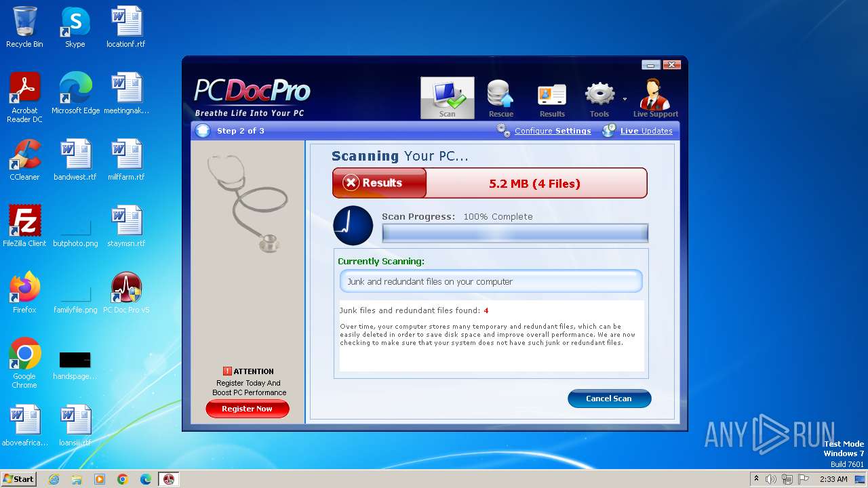The width and height of the screenshot is (868, 488).
Task: Open the Tools tab
Action: click(599, 98)
